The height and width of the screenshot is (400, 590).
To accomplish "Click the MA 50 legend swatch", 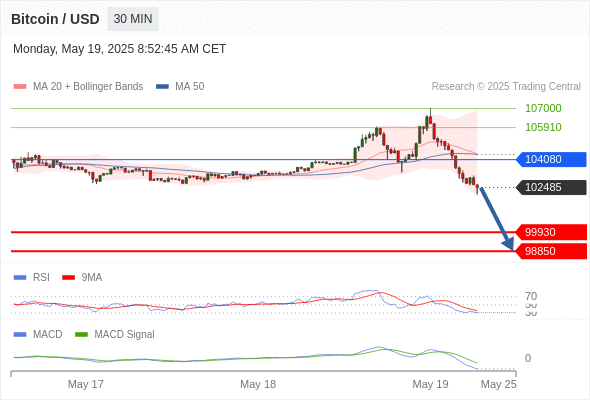I will 162,87.
